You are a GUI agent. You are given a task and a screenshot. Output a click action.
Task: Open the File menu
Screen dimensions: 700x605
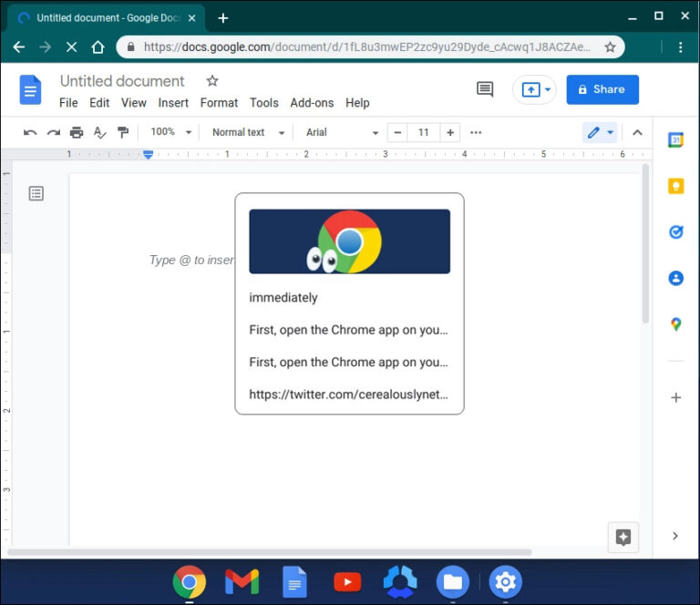(68, 103)
